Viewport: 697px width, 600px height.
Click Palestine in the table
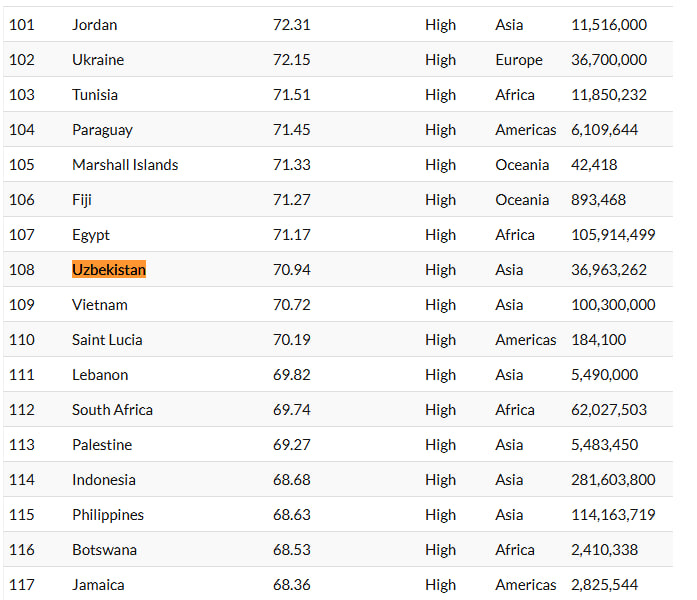pos(102,445)
